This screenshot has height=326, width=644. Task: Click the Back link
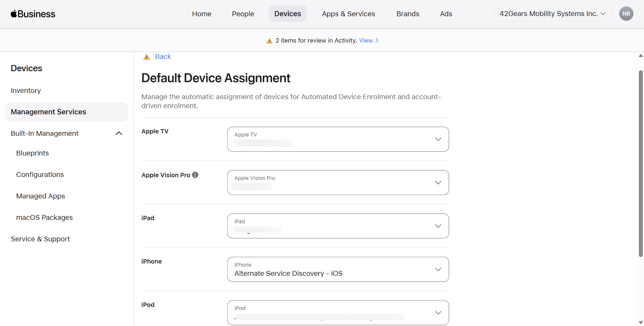coord(163,57)
